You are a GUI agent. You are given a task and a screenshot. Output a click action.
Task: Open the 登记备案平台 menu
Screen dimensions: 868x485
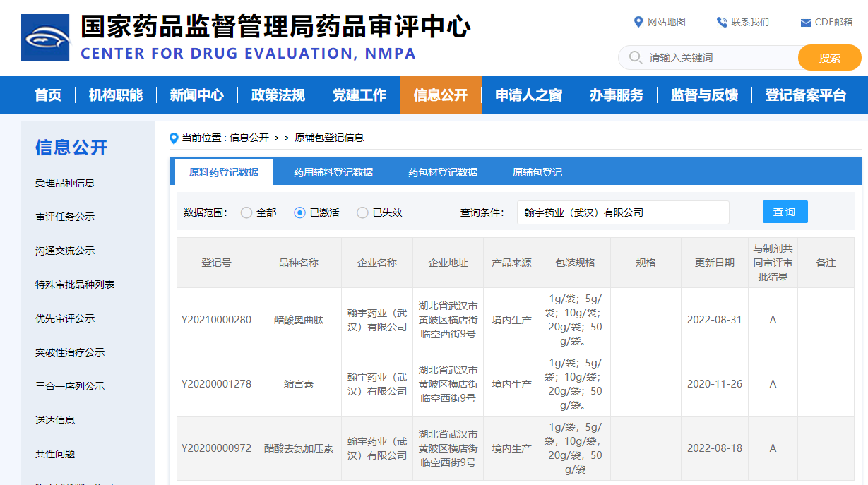coord(805,95)
